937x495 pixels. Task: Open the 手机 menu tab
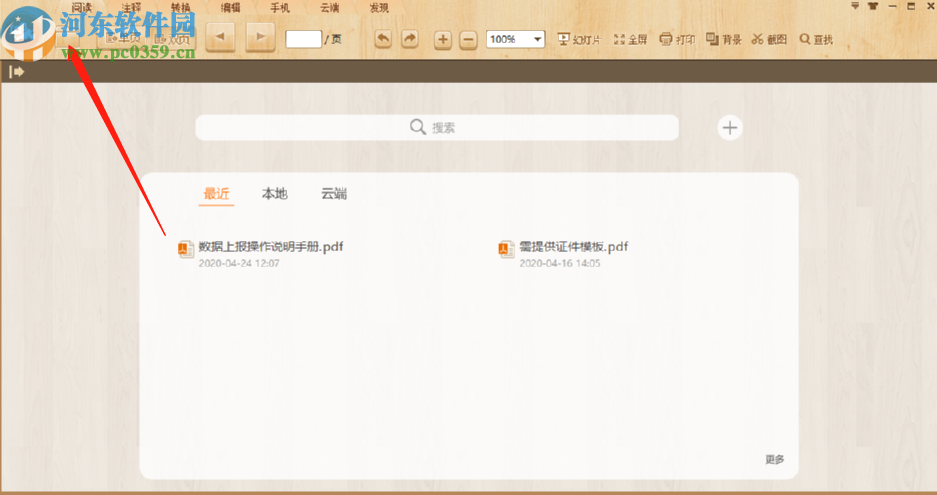click(280, 8)
